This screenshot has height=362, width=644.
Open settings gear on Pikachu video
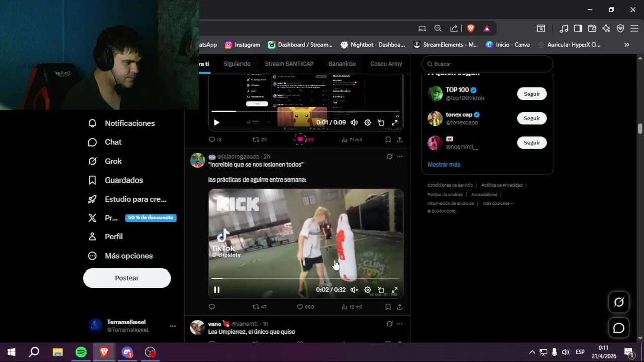coord(368,123)
